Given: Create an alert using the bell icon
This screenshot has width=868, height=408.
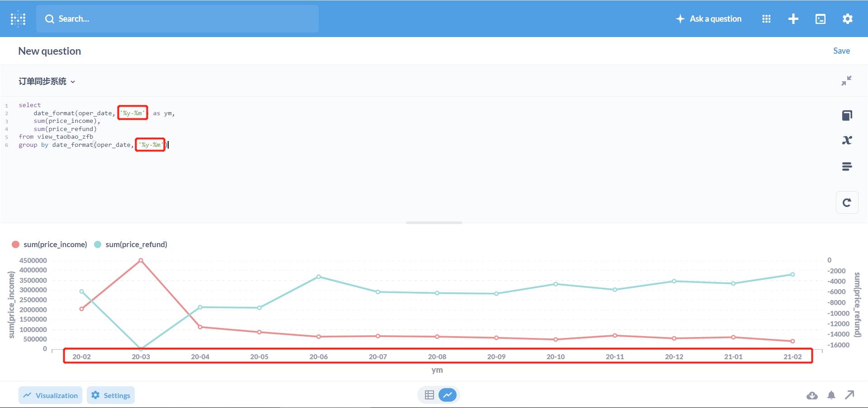Looking at the screenshot, I should pyautogui.click(x=831, y=395).
